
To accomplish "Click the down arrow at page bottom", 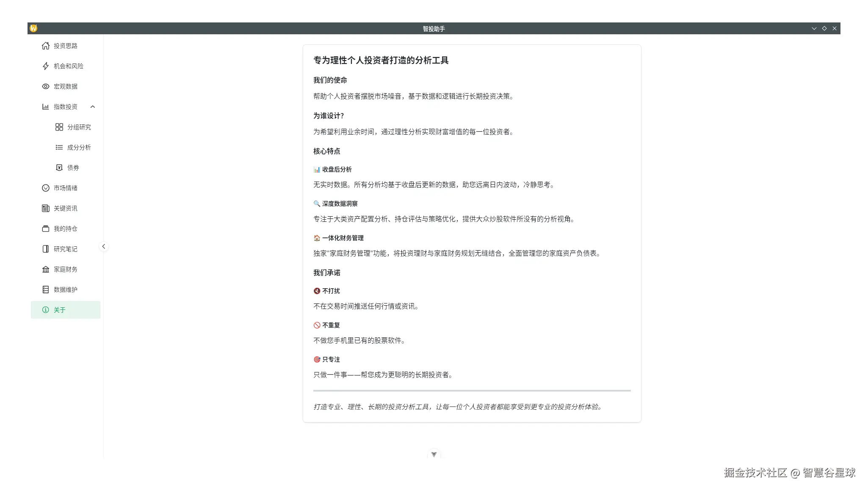I will tap(434, 454).
